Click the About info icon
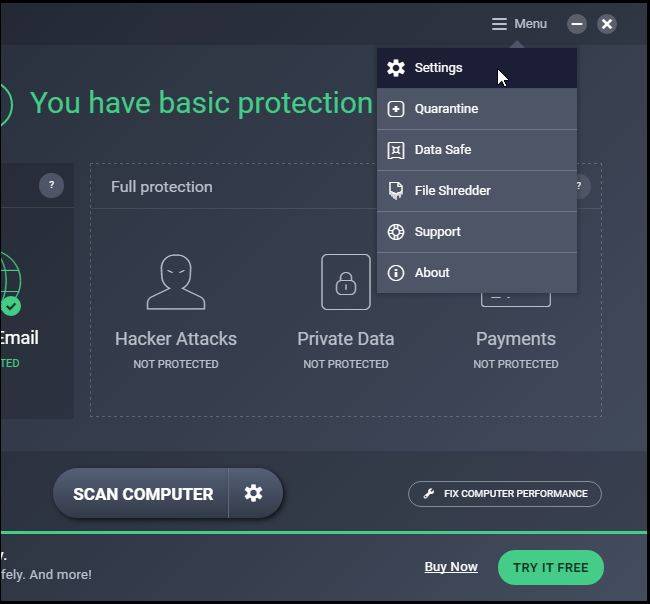Viewport: 650px width, 604px height. click(x=396, y=273)
